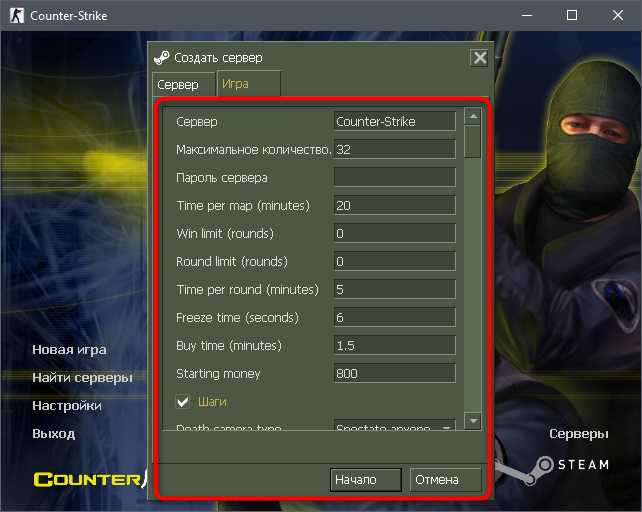Edit the Сервер name field
Screen dimensions: 642x512
(x=395, y=121)
